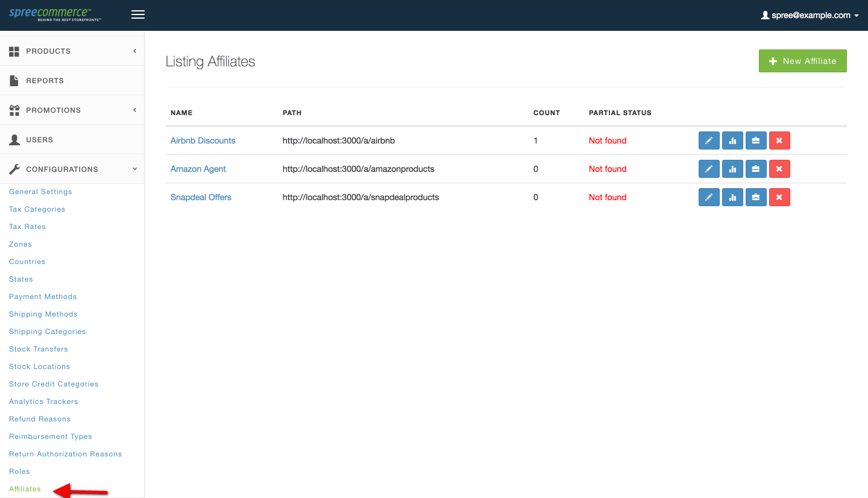Open Return Authorization Reasons page
The height and width of the screenshot is (498, 868).
(66, 454)
